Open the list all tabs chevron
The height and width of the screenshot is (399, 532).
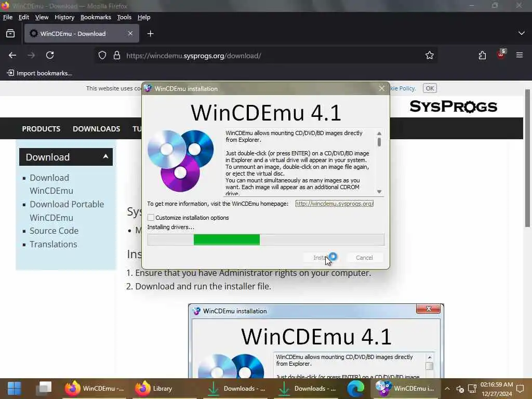pos(522,33)
